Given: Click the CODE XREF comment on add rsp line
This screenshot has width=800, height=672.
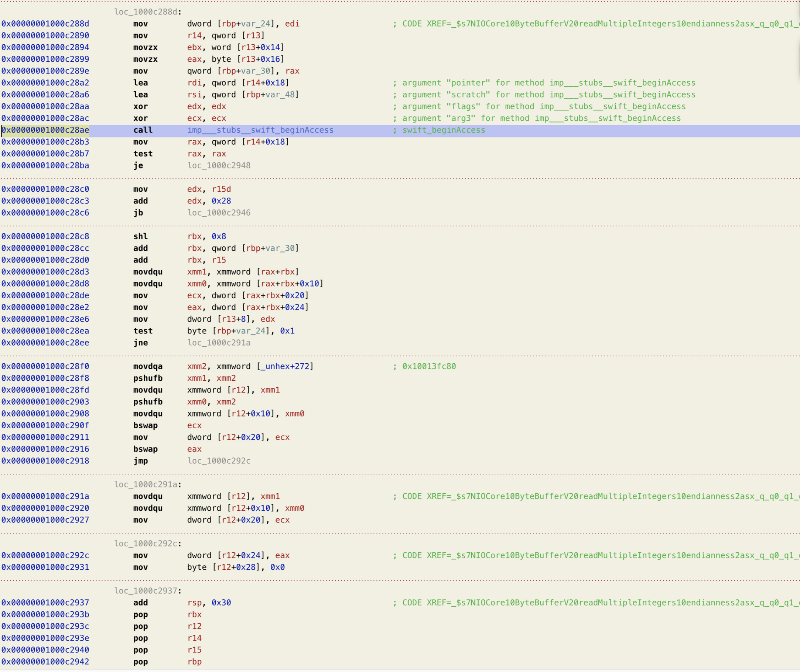Looking at the screenshot, I should [x=595, y=602].
